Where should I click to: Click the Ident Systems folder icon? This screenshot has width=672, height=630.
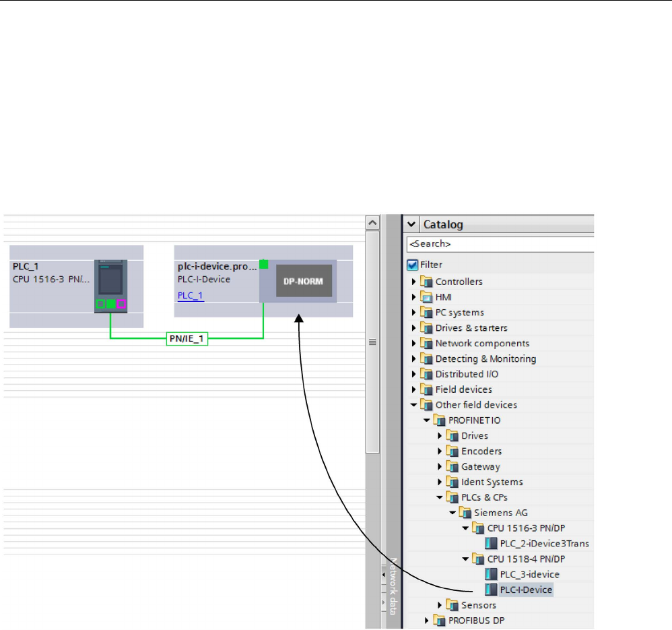452,482
